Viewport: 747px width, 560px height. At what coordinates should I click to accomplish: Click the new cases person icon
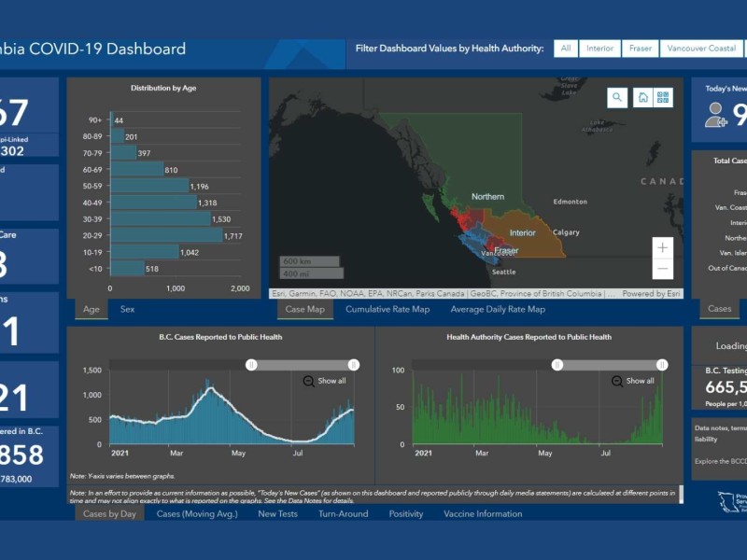pyautogui.click(x=716, y=115)
